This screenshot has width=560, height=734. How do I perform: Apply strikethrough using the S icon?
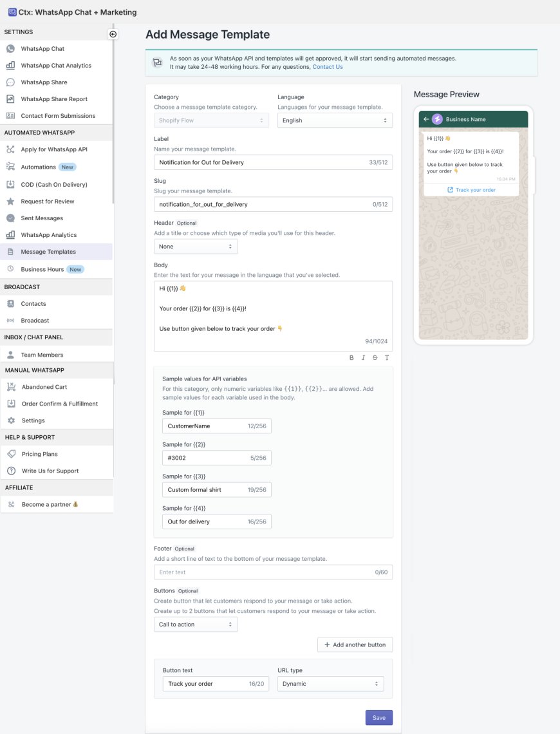point(375,357)
